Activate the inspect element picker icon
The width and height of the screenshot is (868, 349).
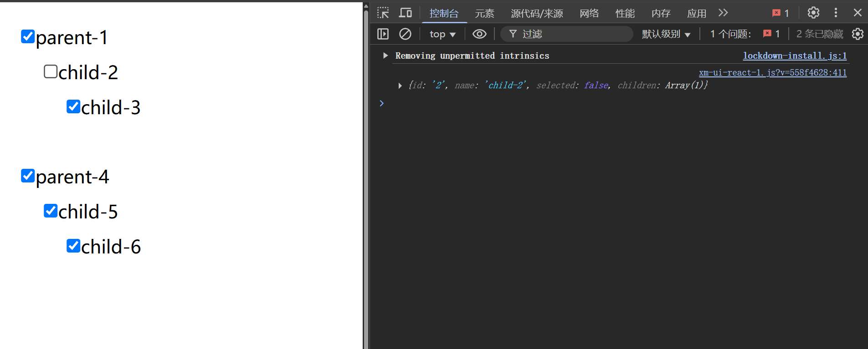pyautogui.click(x=383, y=13)
